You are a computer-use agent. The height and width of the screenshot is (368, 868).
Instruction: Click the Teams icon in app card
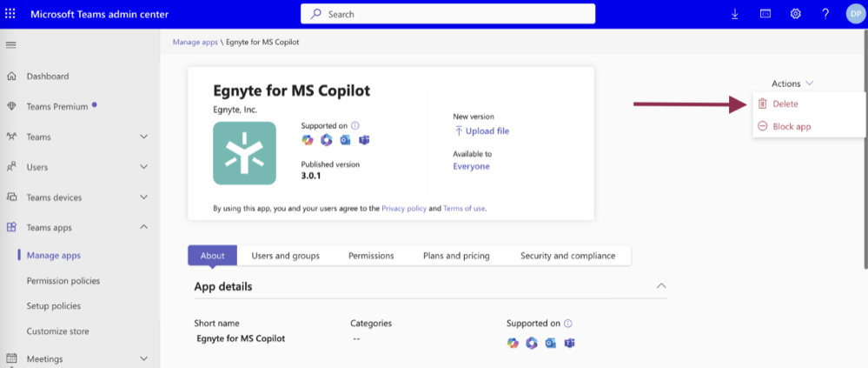pyautogui.click(x=364, y=140)
